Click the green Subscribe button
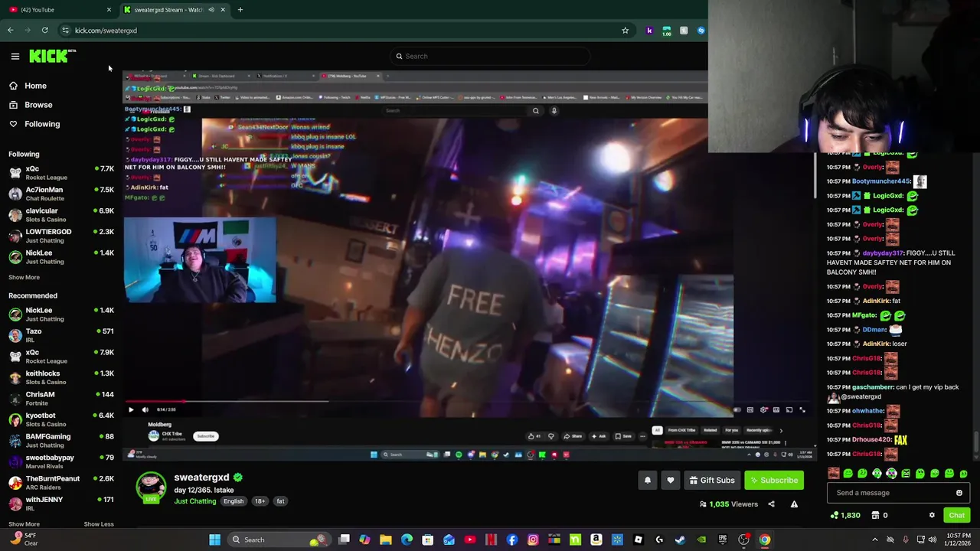Image resolution: width=980 pixels, height=551 pixels. click(x=773, y=481)
